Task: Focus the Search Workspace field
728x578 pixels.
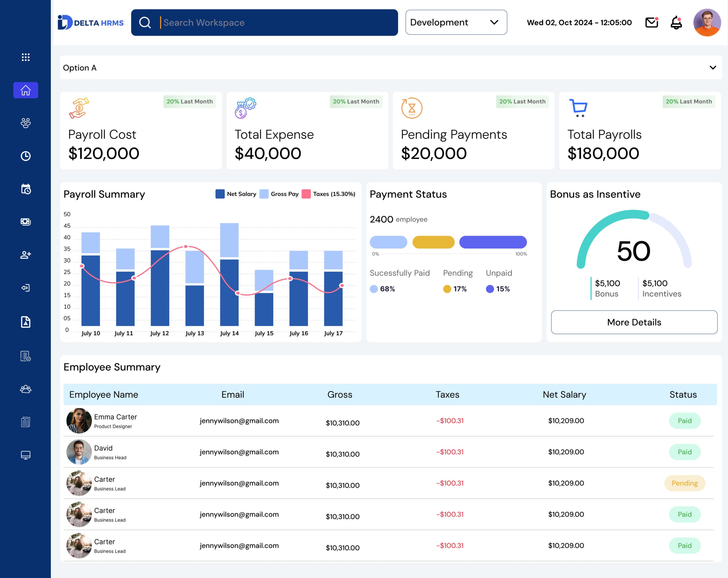Action: pyautogui.click(x=264, y=23)
